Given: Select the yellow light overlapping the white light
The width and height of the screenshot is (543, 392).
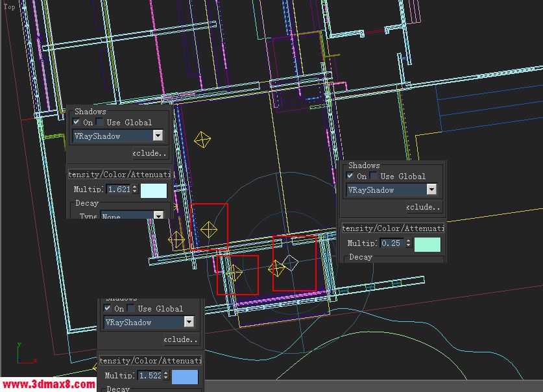Looking at the screenshot, I should point(276,269).
